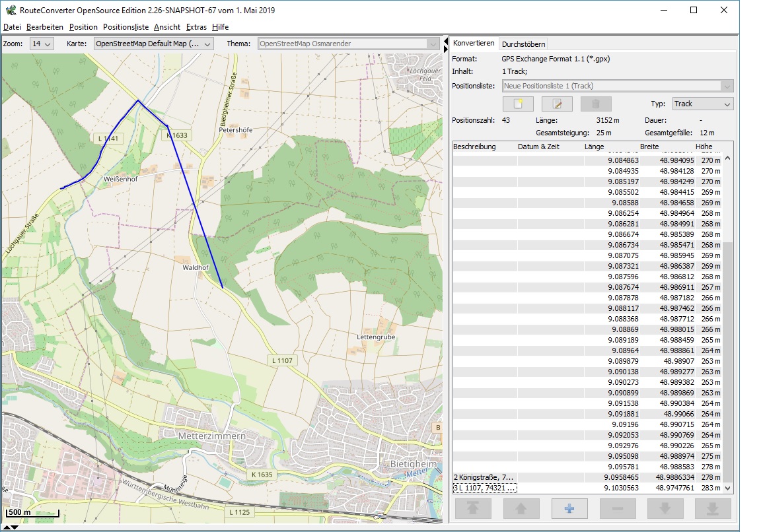This screenshot has height=532, width=761.
Task: Click the rename position list pencil icon
Action: coord(557,104)
